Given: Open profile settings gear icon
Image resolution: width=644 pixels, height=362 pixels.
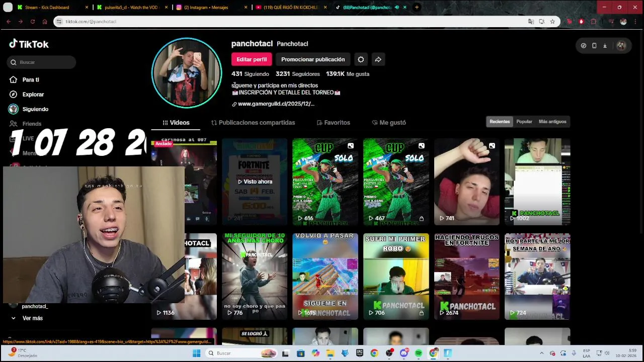Looking at the screenshot, I should click(x=361, y=59).
